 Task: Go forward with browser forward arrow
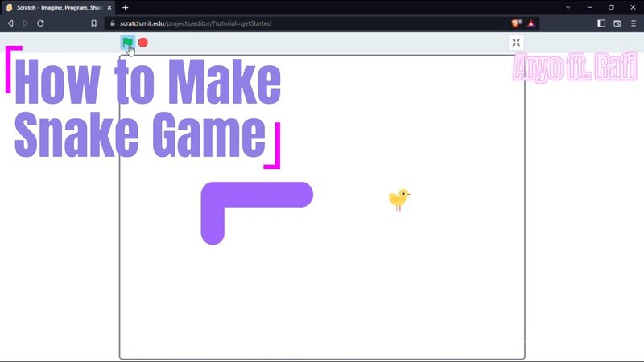[26, 23]
